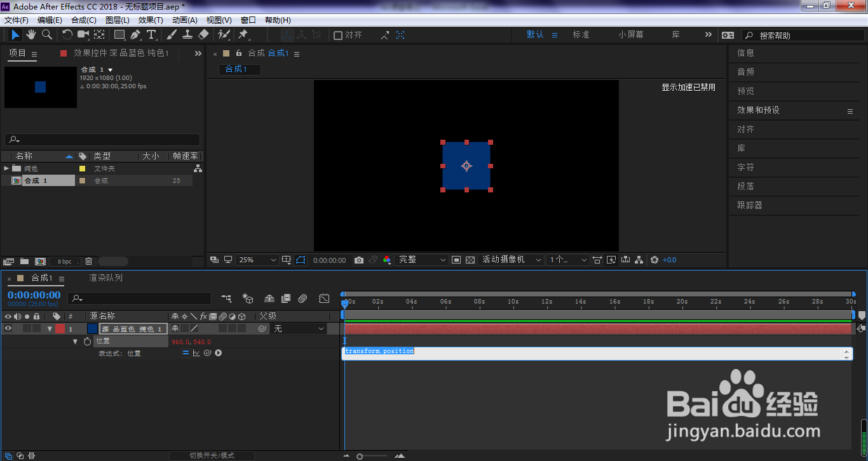Image resolution: width=868 pixels, height=461 pixels.
Task: Toggle motion blur enable switch in timeline
Action: [x=303, y=298]
